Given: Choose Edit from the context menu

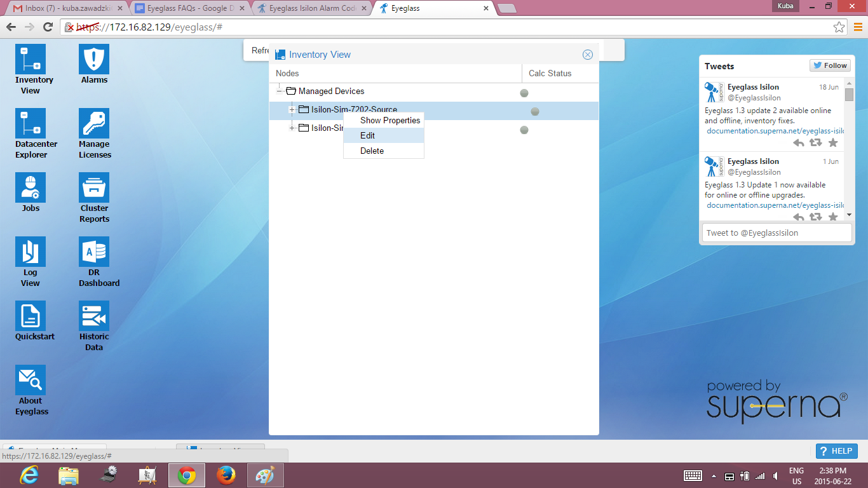Looking at the screenshot, I should 384,135.
